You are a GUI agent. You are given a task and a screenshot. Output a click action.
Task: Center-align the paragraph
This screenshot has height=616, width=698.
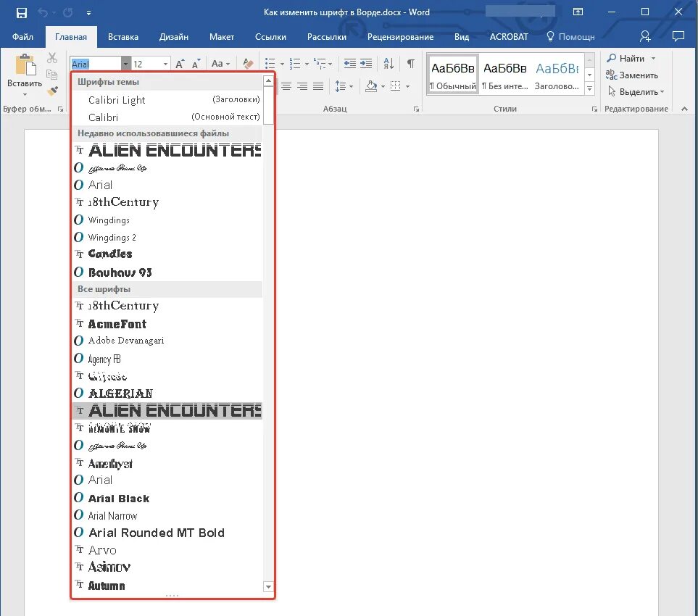click(286, 86)
